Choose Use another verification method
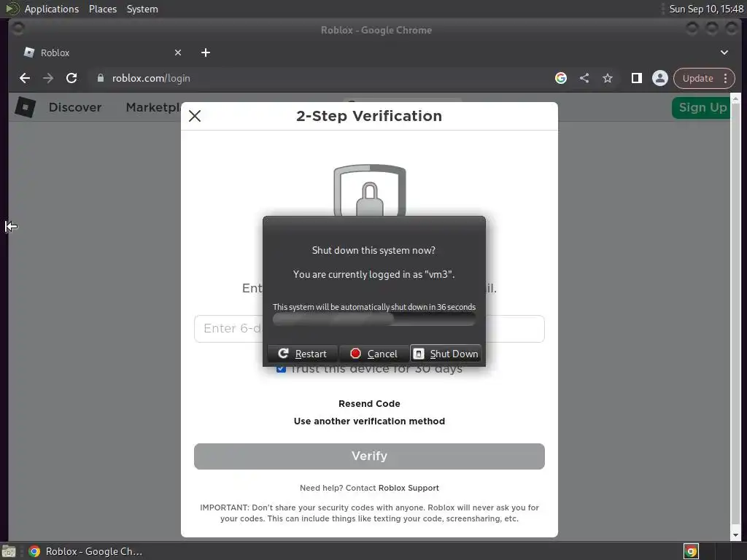Viewport: 747px width, 560px height. pyautogui.click(x=369, y=421)
